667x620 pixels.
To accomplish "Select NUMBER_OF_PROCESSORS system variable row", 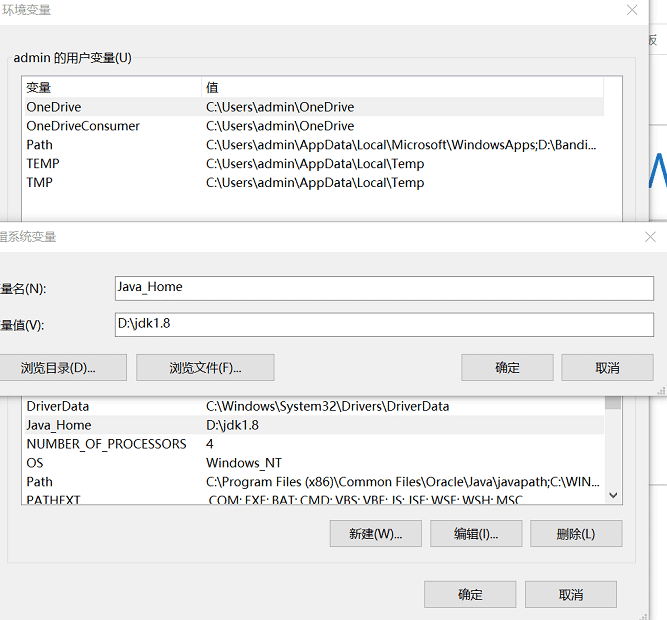I will point(315,444).
